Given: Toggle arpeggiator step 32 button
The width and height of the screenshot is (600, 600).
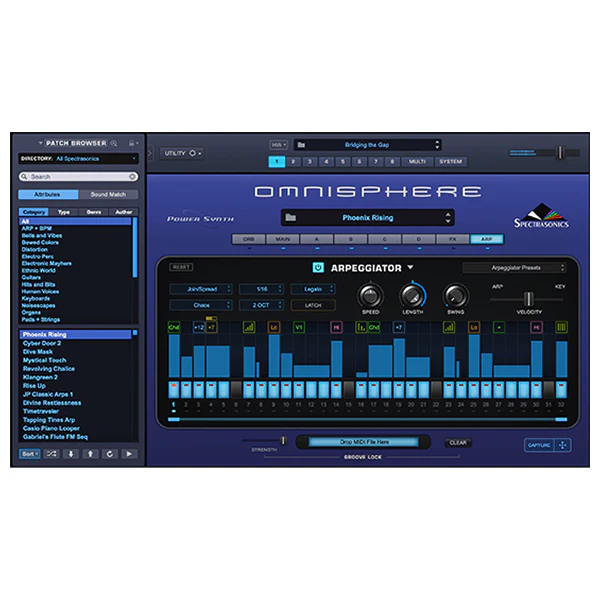Looking at the screenshot, I should 561,390.
